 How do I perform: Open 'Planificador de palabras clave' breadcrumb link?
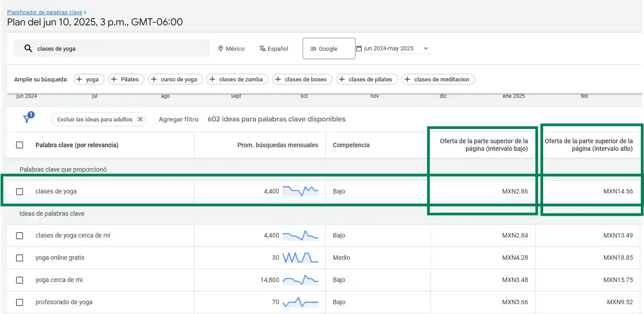click(x=44, y=12)
